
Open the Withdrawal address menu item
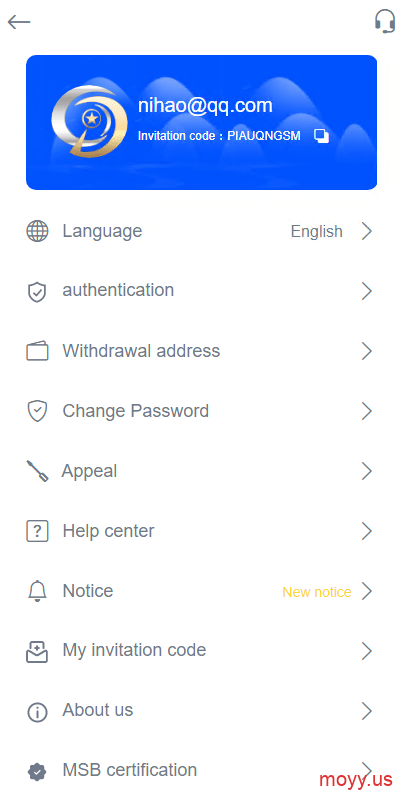(x=201, y=351)
